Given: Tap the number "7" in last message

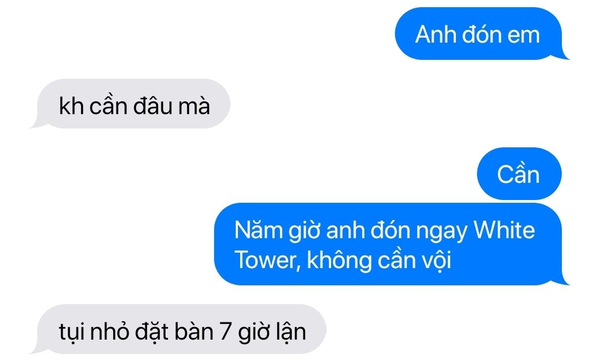Looking at the screenshot, I should tap(225, 330).
